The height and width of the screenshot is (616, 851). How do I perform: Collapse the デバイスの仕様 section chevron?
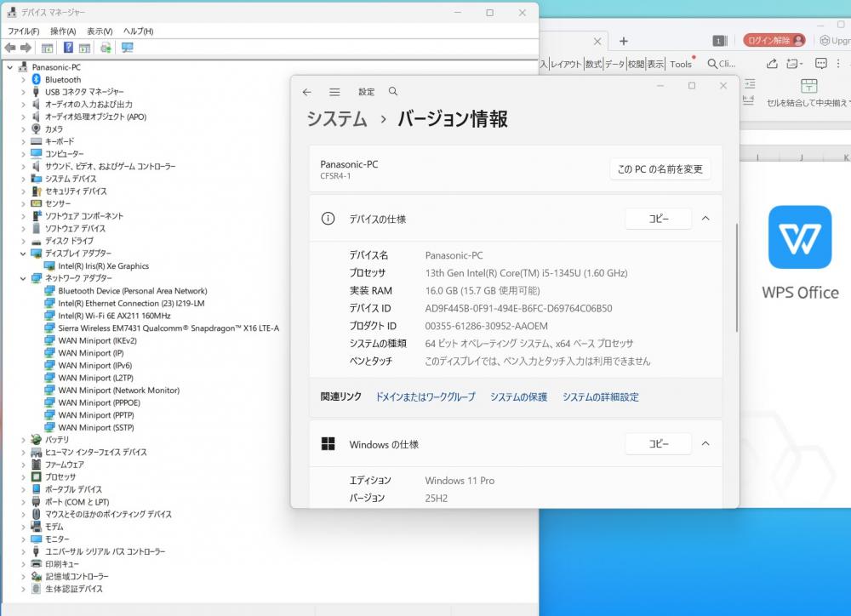tap(705, 218)
